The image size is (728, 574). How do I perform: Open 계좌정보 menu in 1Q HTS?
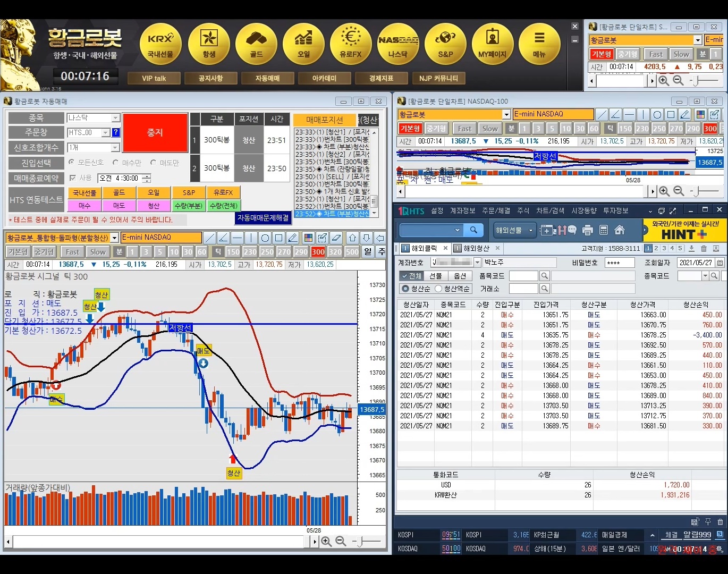click(463, 211)
